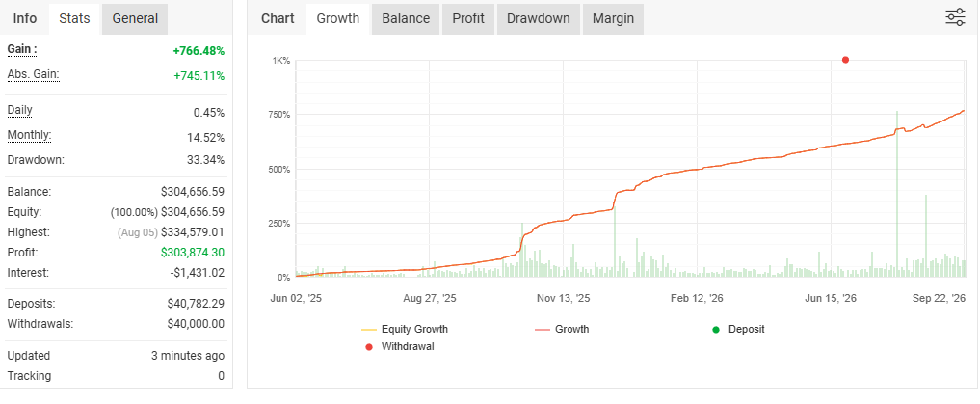This screenshot has width=980, height=404.
Task: Click the 1K% y-axis label
Action: pyautogui.click(x=280, y=61)
